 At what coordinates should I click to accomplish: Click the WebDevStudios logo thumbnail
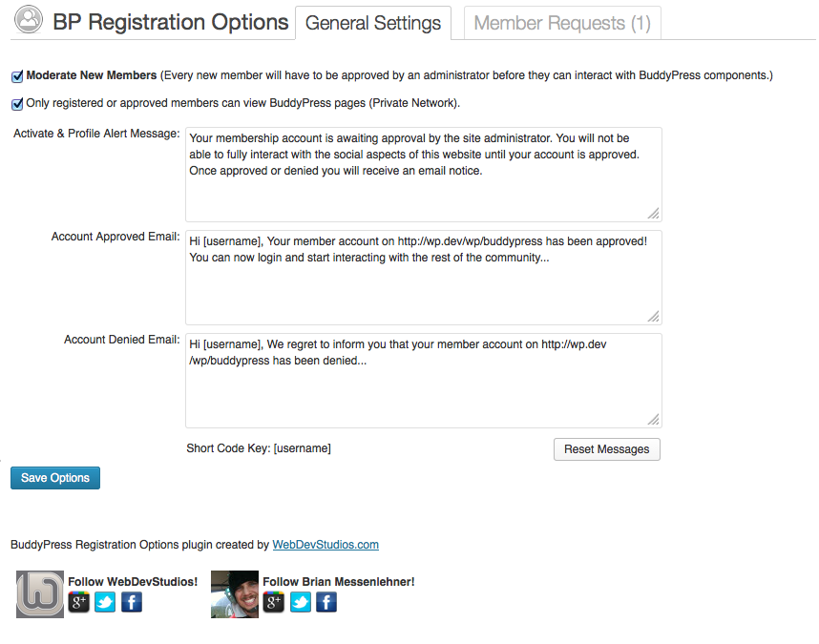click(x=40, y=594)
